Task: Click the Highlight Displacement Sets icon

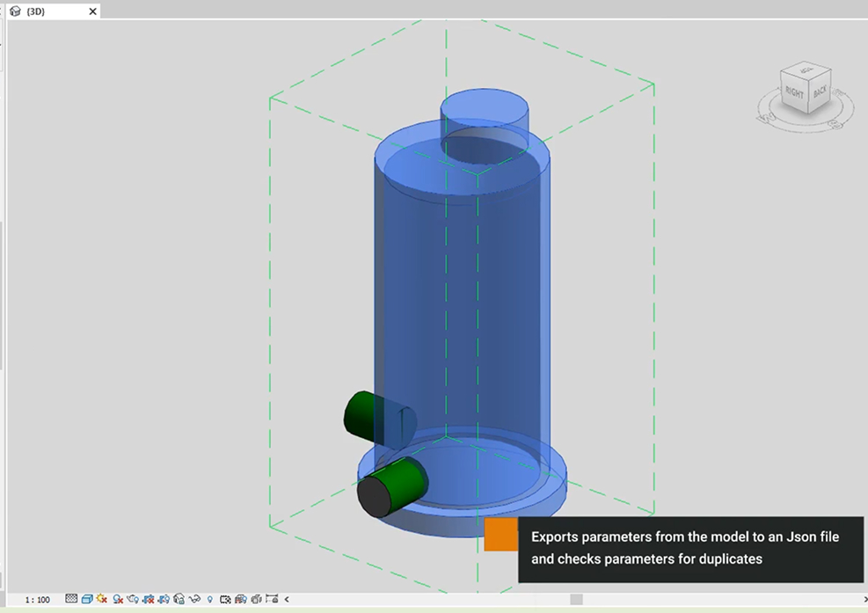Action: [256, 600]
